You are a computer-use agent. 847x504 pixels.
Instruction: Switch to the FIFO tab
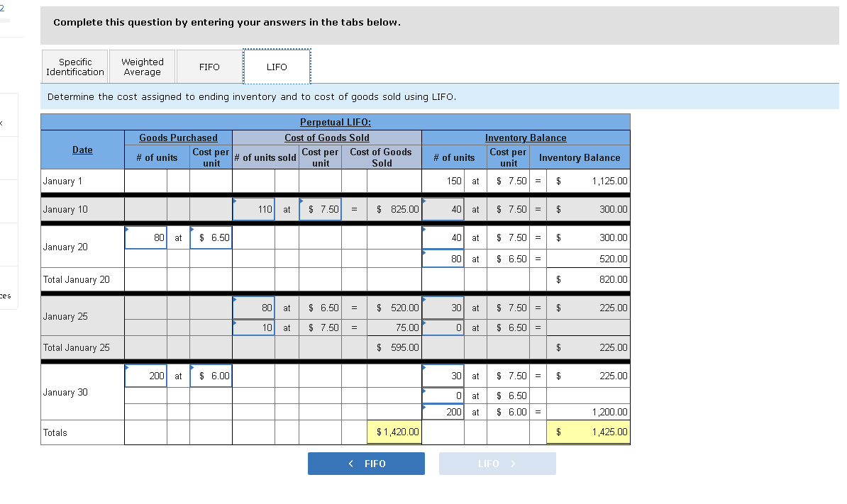point(209,66)
